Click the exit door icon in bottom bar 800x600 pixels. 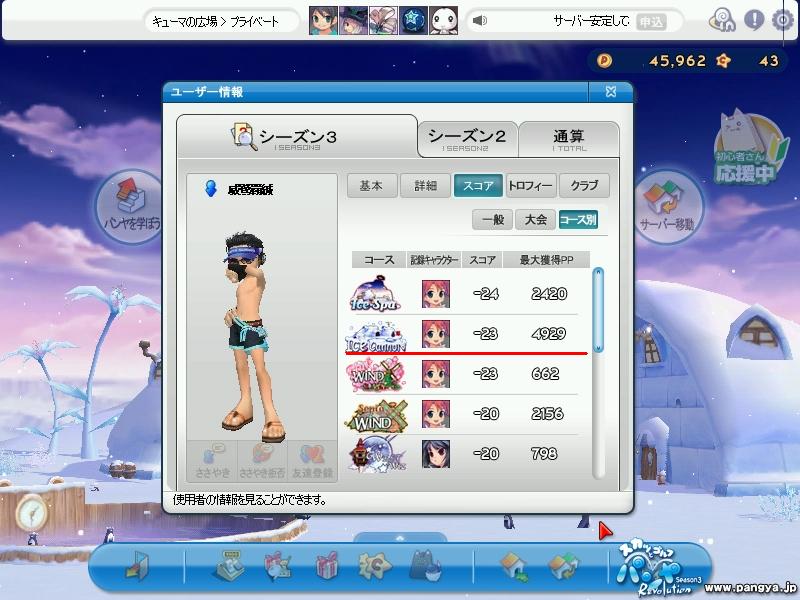(x=137, y=566)
